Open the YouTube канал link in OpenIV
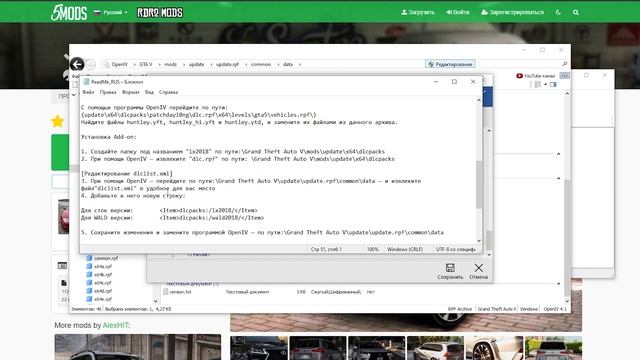 [536, 76]
